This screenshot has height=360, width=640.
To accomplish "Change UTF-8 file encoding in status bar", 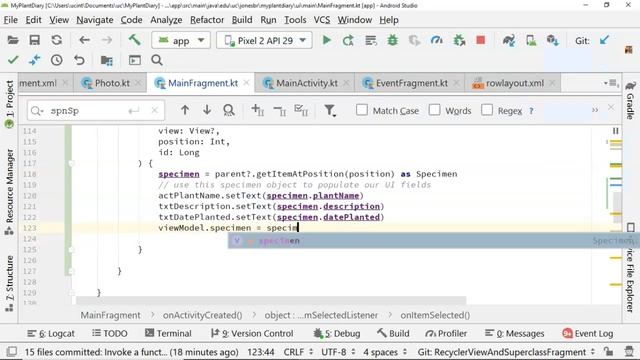I will [x=338, y=352].
